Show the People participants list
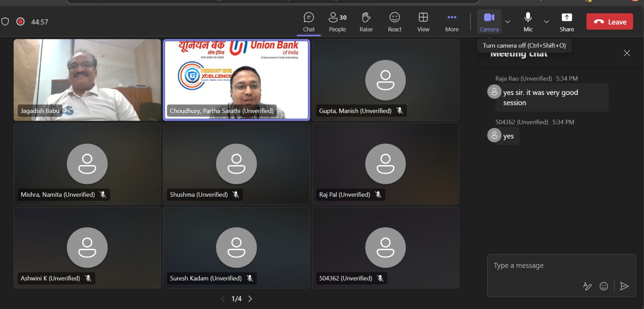 337,22
